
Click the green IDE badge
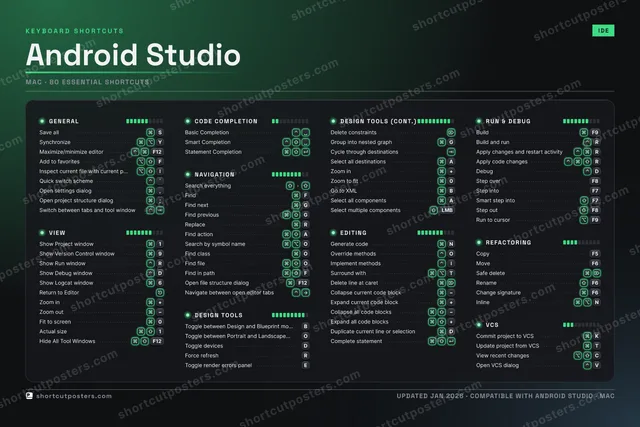(x=603, y=31)
